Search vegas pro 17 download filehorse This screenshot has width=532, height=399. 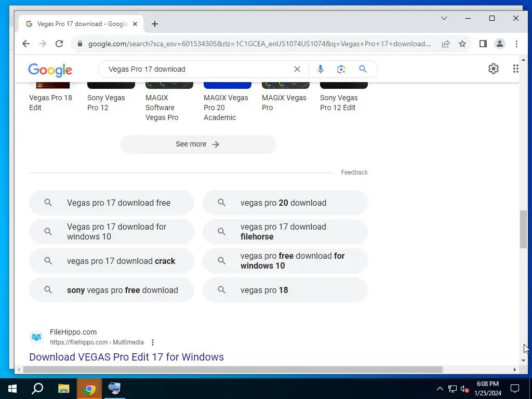[285, 232]
